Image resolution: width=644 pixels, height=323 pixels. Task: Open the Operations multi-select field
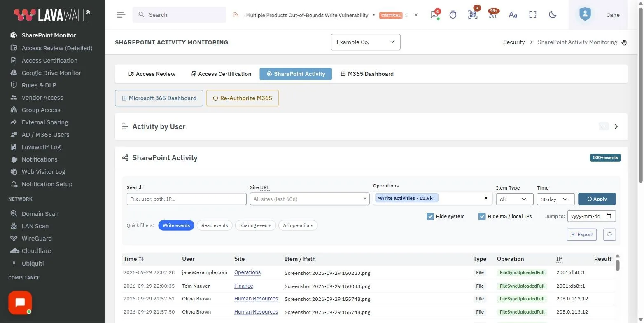[x=432, y=198]
